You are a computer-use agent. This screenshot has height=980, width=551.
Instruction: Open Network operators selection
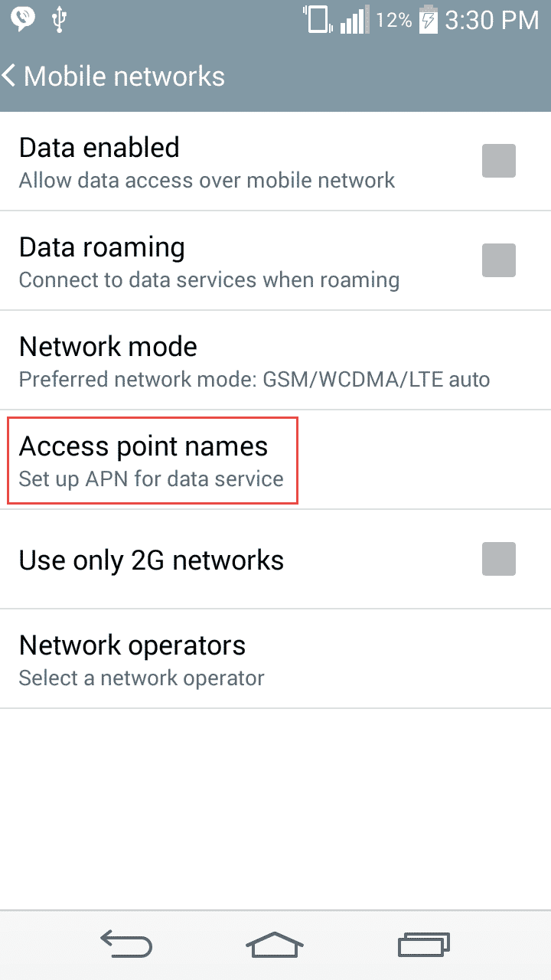click(x=142, y=659)
